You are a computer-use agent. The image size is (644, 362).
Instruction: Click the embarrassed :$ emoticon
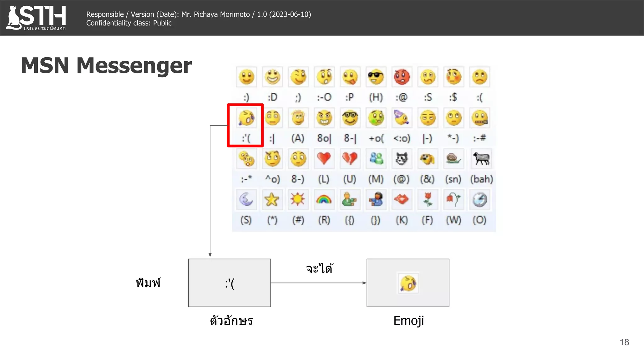click(x=453, y=77)
